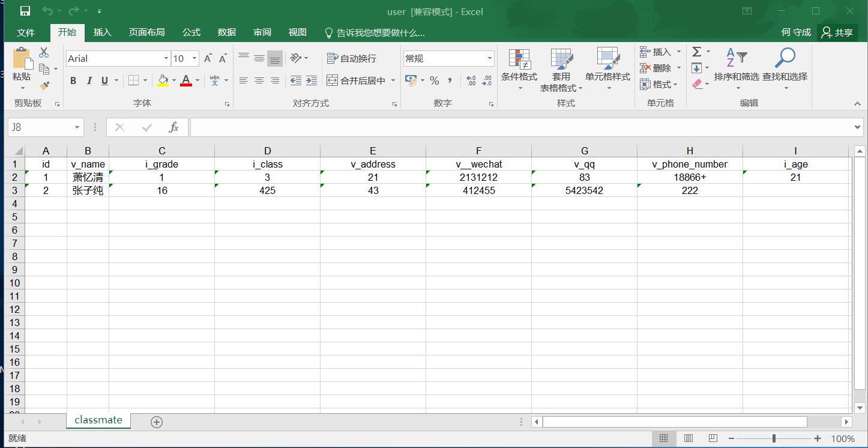Switch to 数据 ribbon tab

click(x=227, y=32)
